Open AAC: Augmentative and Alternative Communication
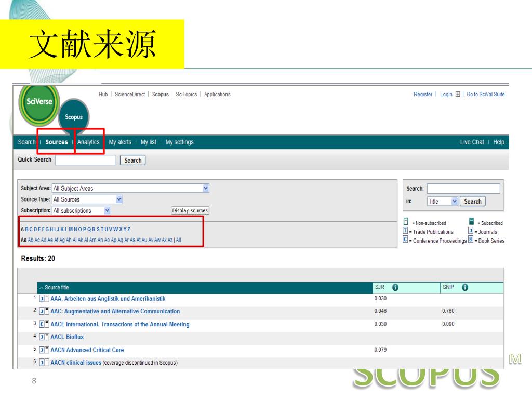Viewport: 532px width, 399px height. 115,311
